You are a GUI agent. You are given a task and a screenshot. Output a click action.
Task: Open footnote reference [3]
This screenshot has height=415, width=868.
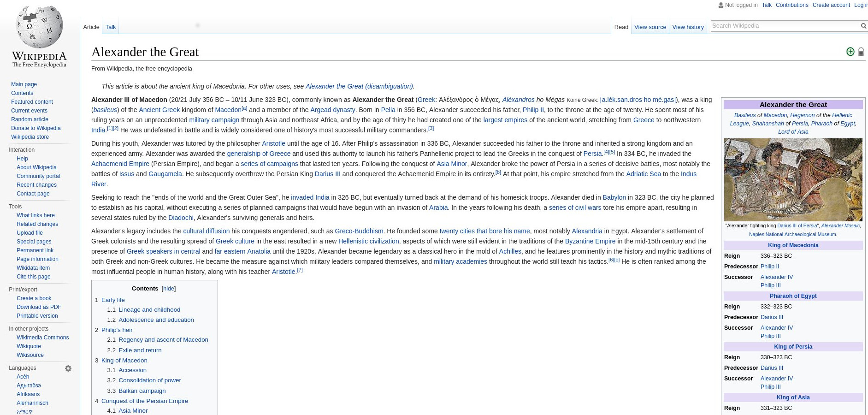(431, 128)
